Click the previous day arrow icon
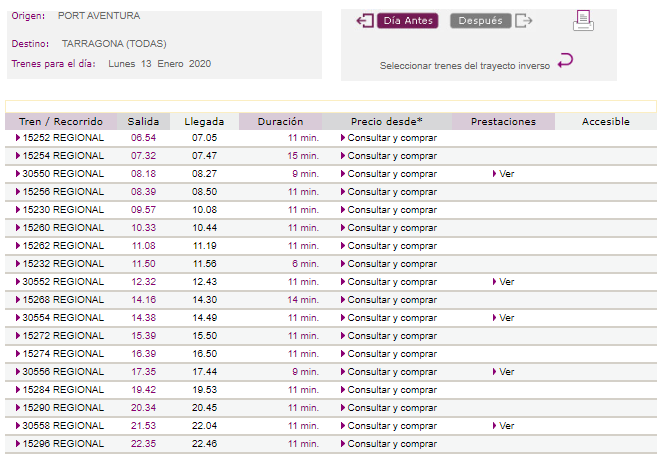The width and height of the screenshot is (663, 457). pos(364,21)
